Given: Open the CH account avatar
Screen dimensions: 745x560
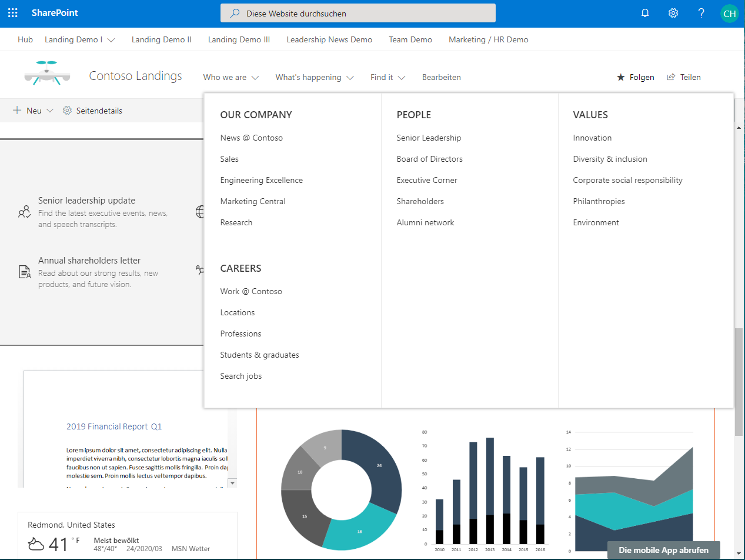Looking at the screenshot, I should coord(729,14).
